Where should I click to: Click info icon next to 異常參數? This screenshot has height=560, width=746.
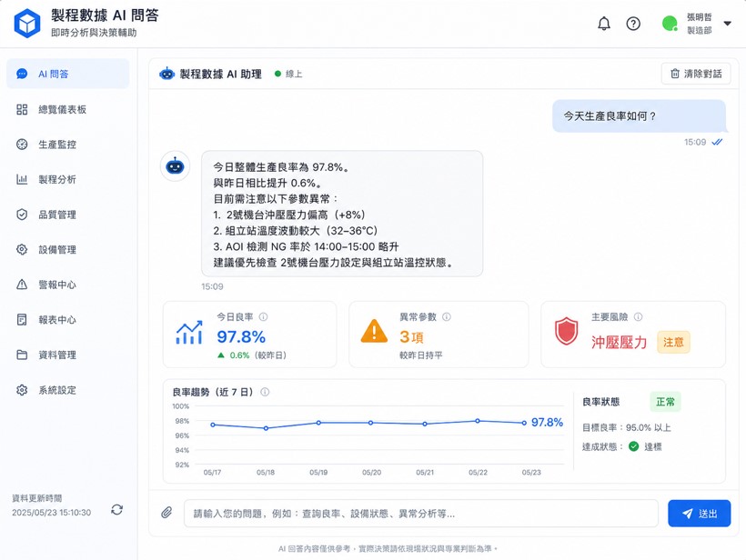(x=447, y=316)
